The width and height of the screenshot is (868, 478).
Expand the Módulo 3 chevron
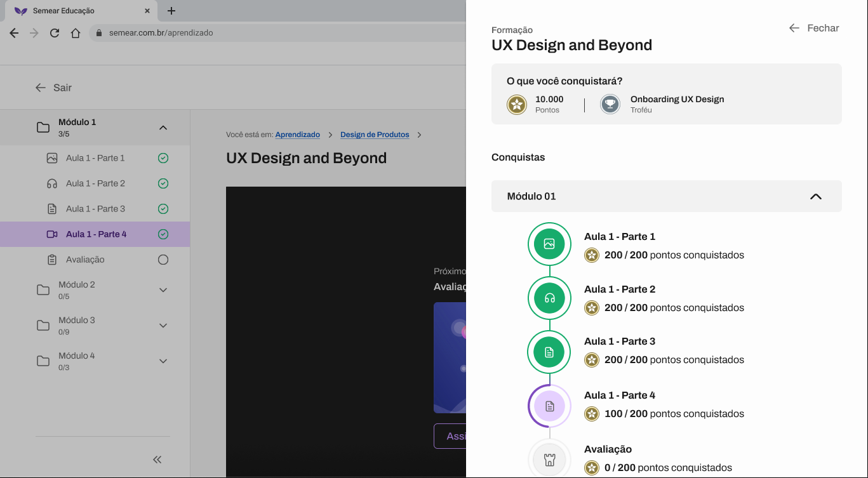click(x=163, y=326)
